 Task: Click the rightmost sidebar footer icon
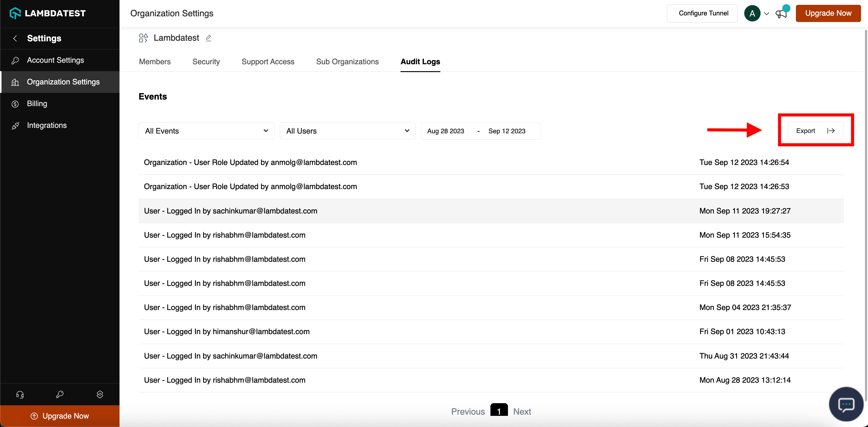pyautogui.click(x=100, y=394)
